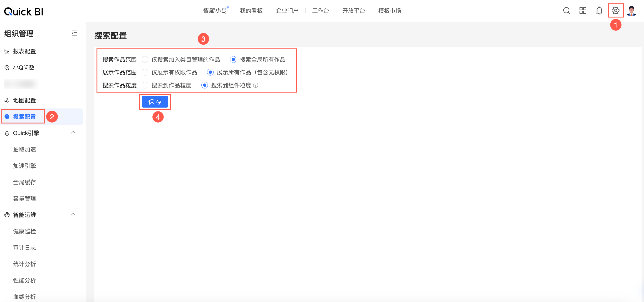Click the 智能运维 target icon
644x302 pixels.
tap(7, 215)
